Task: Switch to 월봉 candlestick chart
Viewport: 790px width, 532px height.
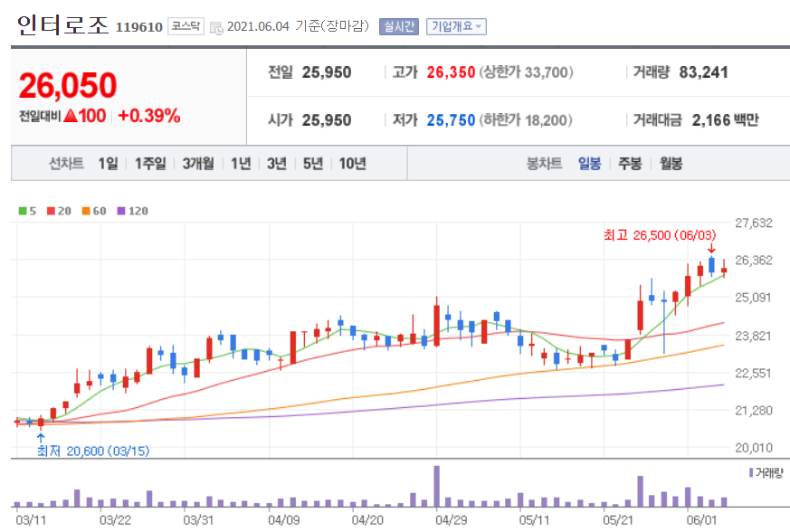Action: (671, 163)
